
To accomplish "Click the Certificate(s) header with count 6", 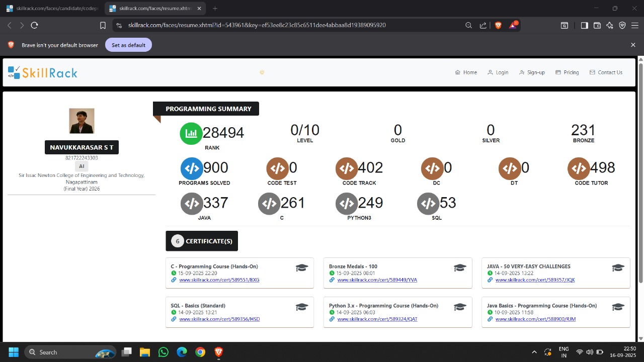I will tap(202, 241).
